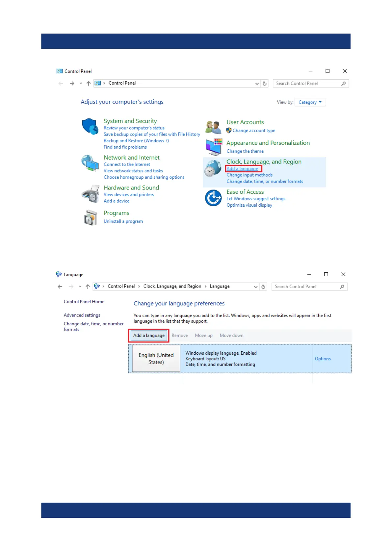Click Forward arrow in Control Panel window
The height and width of the screenshot is (554, 392).
(72, 84)
